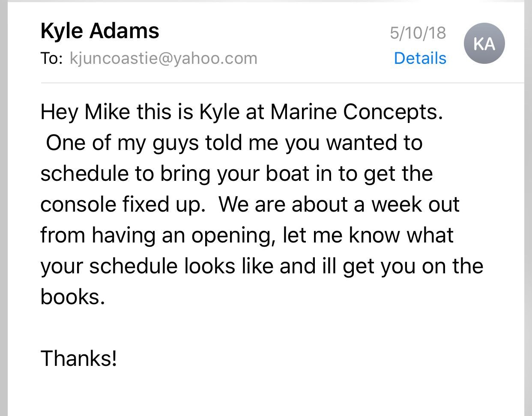Tap the word "schedule" starting third line
The height and width of the screenshot is (416, 532).
point(85,174)
